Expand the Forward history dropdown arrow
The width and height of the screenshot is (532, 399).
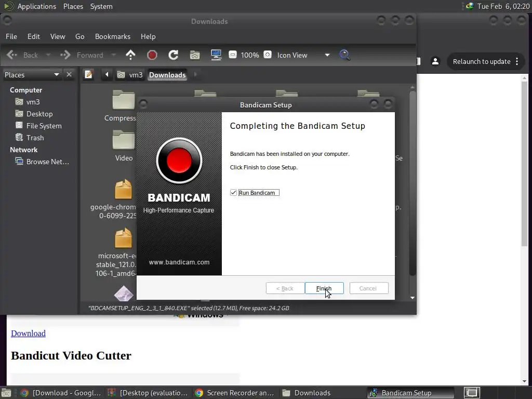[x=114, y=55]
